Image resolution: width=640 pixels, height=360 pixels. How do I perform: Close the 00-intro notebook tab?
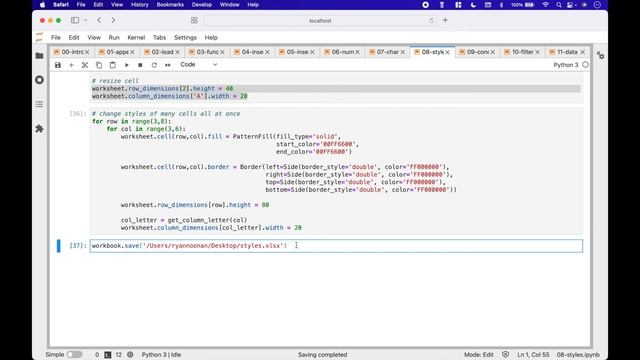coord(87,52)
